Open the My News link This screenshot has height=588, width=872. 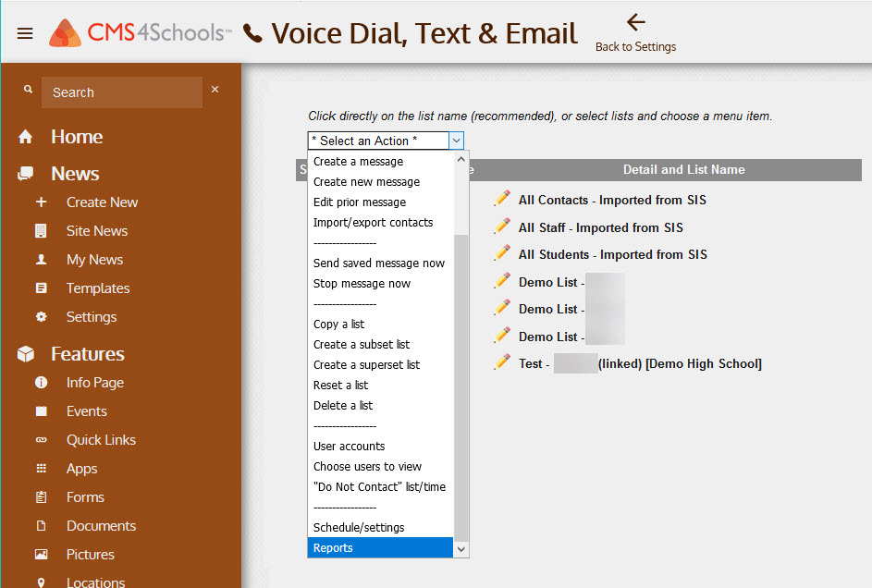[94, 260]
